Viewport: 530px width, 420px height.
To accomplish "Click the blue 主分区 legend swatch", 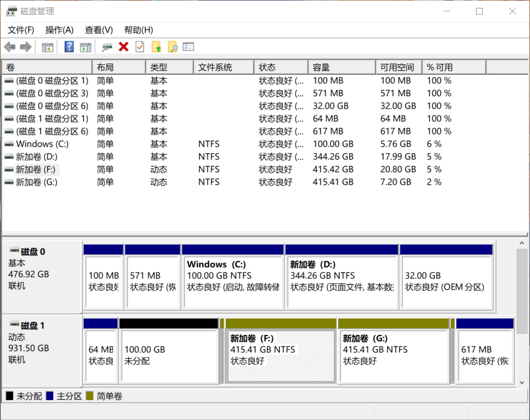I will [x=50, y=396].
